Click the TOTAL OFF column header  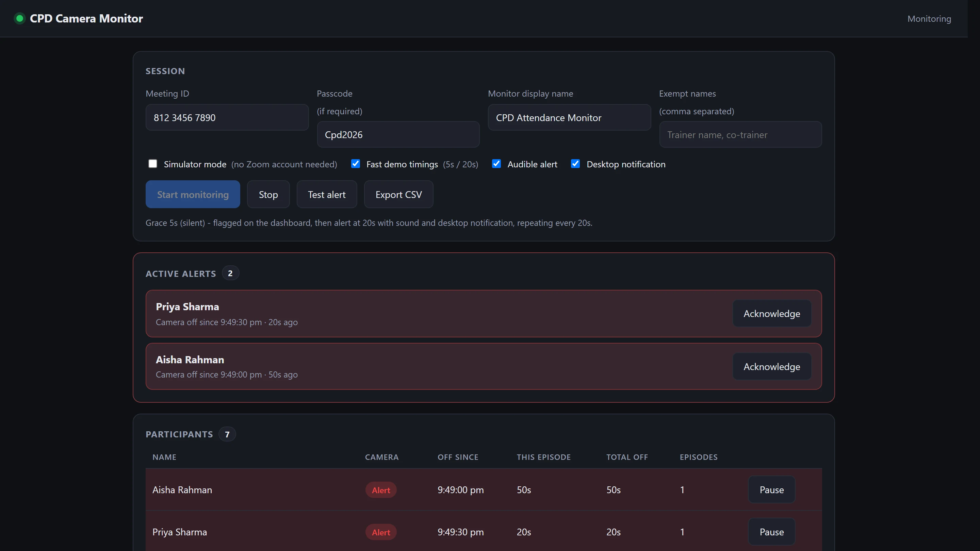(x=627, y=457)
